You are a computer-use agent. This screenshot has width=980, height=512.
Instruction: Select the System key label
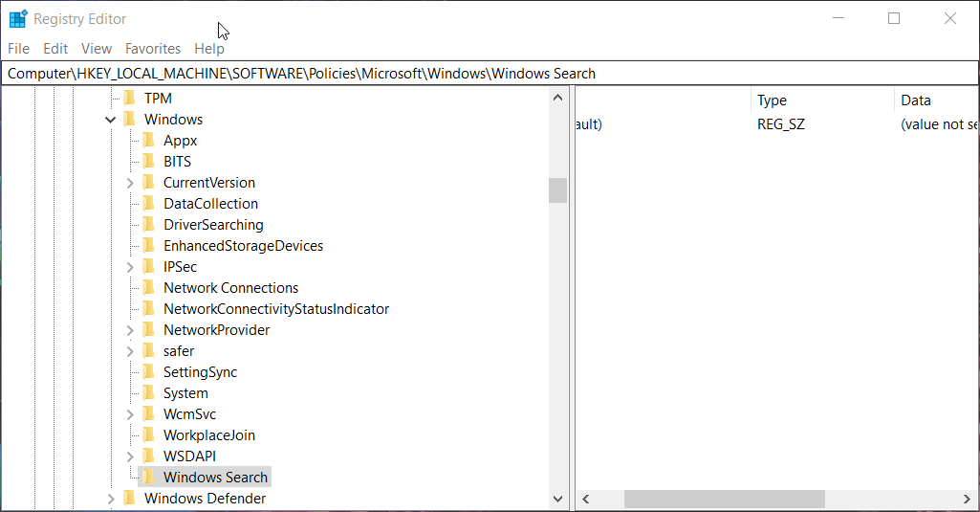coord(185,393)
